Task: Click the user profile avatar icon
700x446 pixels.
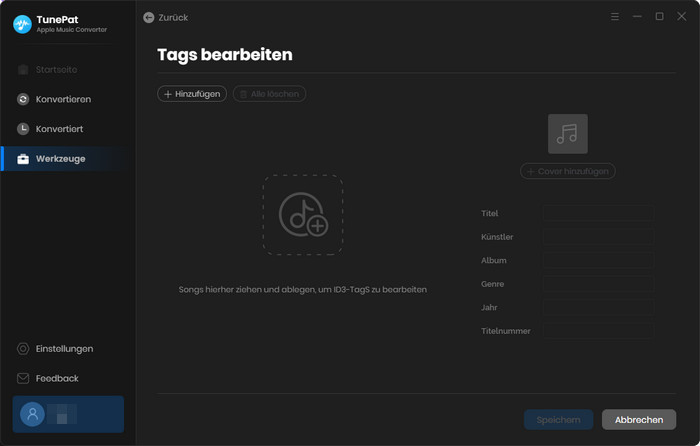Action: point(33,414)
